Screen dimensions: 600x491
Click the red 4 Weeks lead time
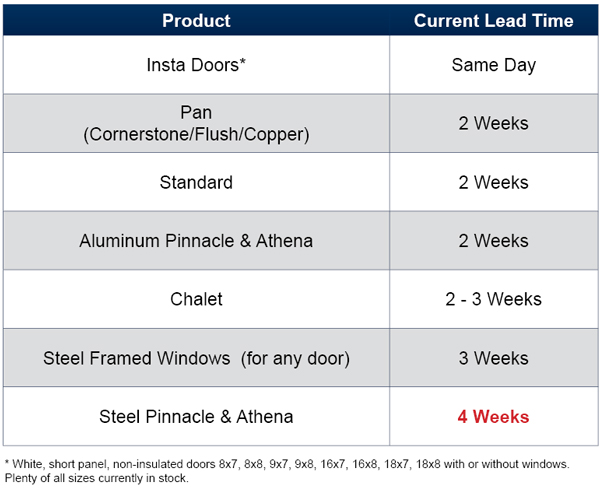[x=493, y=416]
